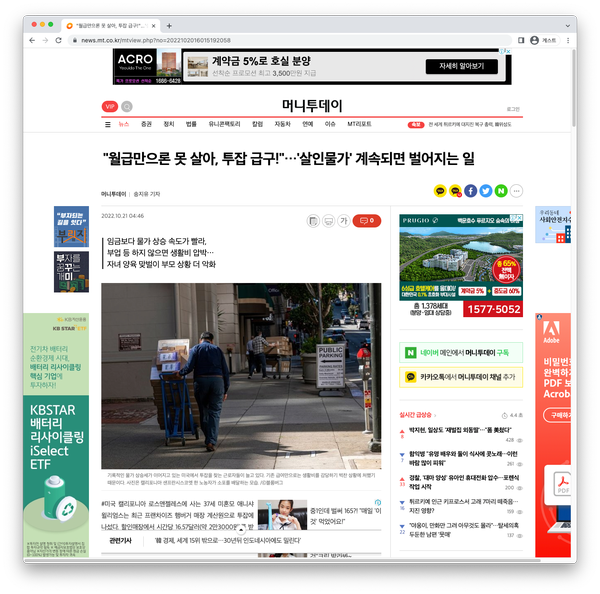Image resolution: width=600 pixels, height=594 pixels.
Task: Select the 뉴스 menu item
Action: coord(124,124)
